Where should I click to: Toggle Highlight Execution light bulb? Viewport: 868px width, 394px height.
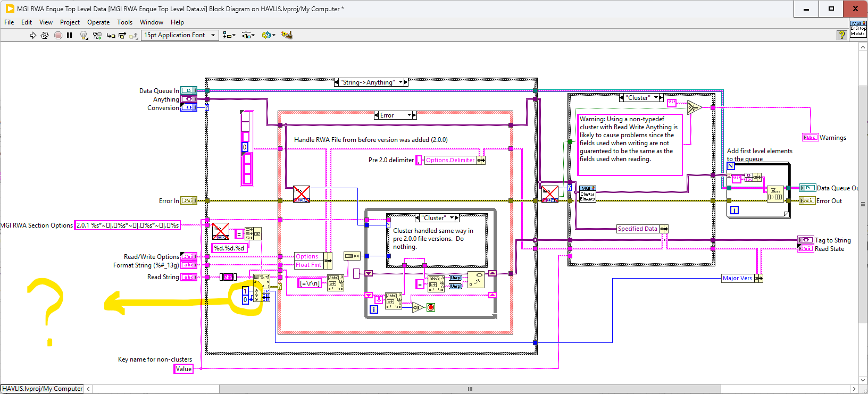click(84, 35)
